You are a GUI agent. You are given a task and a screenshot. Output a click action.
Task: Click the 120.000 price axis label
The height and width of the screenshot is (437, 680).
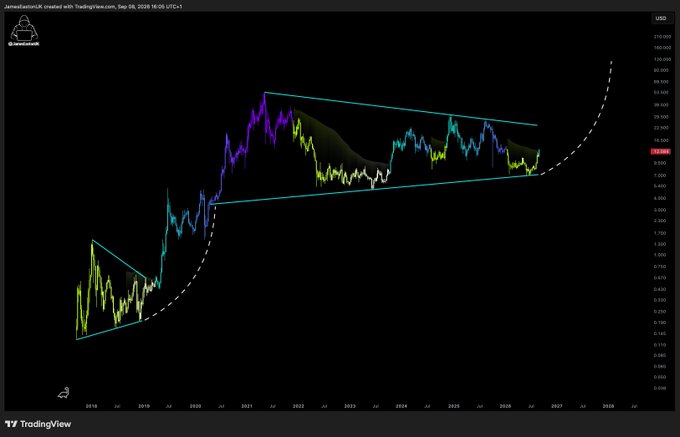[661, 59]
